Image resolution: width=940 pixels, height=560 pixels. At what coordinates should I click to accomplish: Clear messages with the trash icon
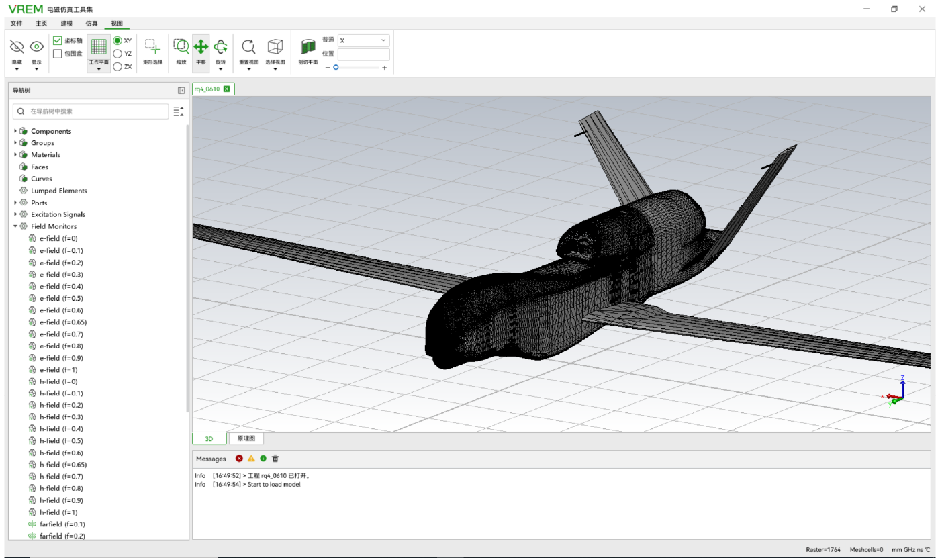tap(275, 459)
